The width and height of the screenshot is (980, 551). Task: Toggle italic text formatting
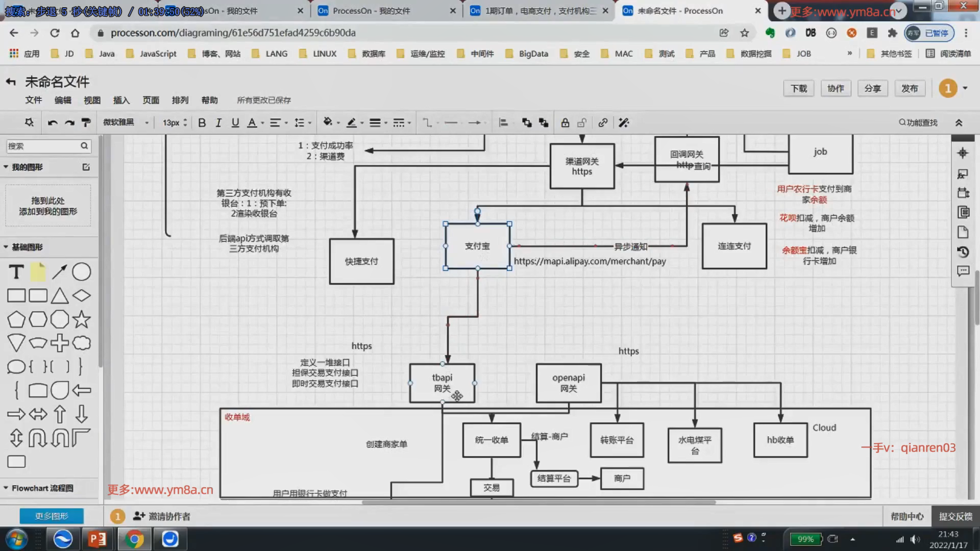(218, 122)
